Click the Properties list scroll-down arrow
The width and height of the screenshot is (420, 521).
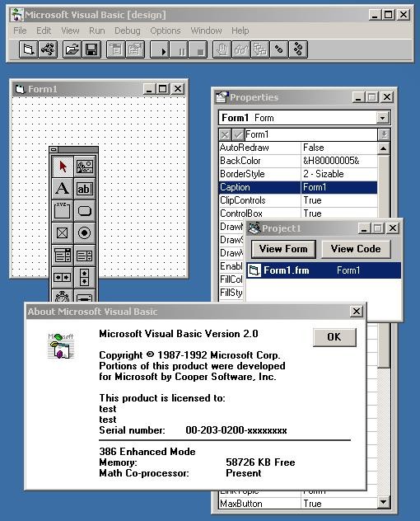coord(384,502)
